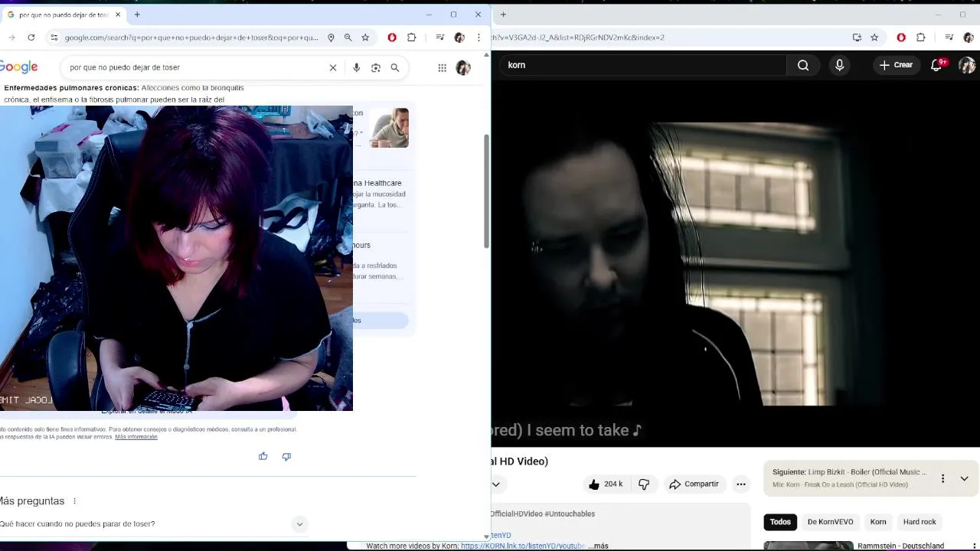Open Chrome three-dot menu in Google window
The width and height of the screenshot is (980, 551).
(x=479, y=37)
